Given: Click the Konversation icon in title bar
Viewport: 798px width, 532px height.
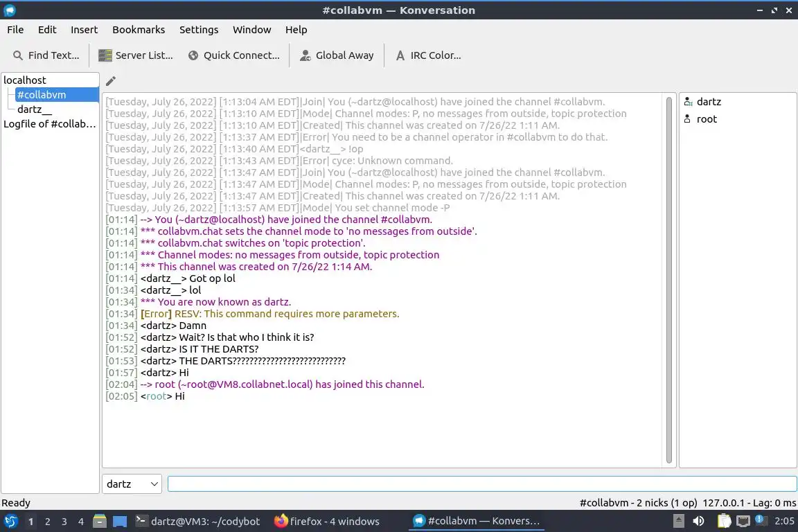Looking at the screenshot, I should [9, 10].
